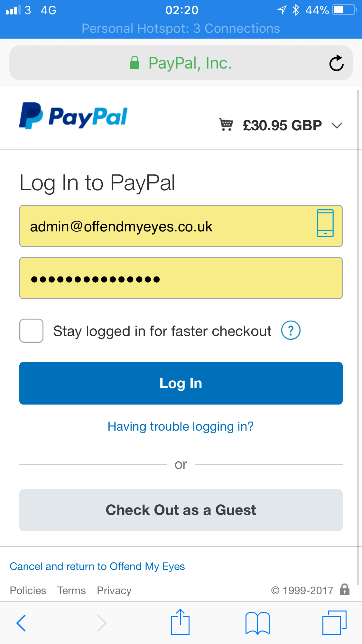Tap the green padlock in address bar
Image resolution: width=362 pixels, height=644 pixels.
point(135,63)
